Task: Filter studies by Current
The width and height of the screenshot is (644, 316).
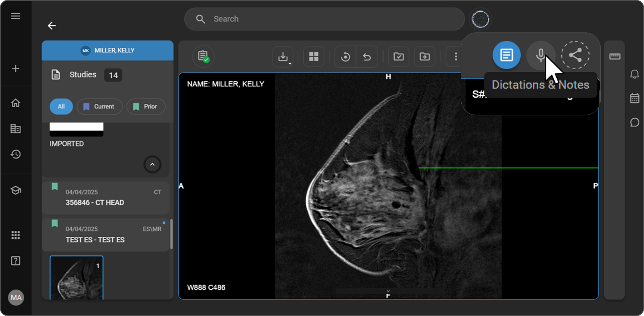Action: [x=99, y=107]
